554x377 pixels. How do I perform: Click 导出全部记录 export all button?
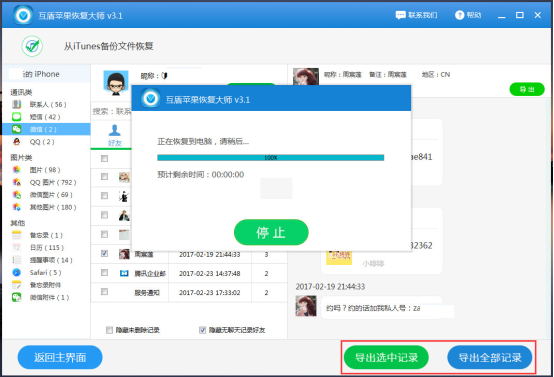coord(490,357)
